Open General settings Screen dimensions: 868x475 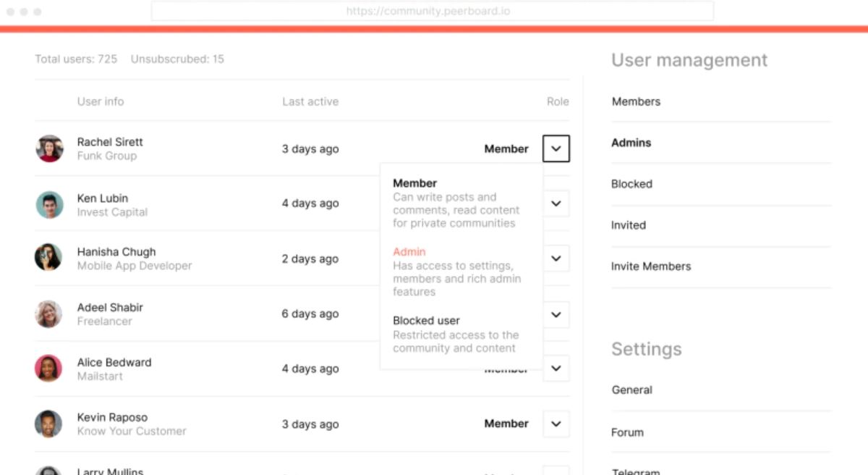(x=631, y=390)
